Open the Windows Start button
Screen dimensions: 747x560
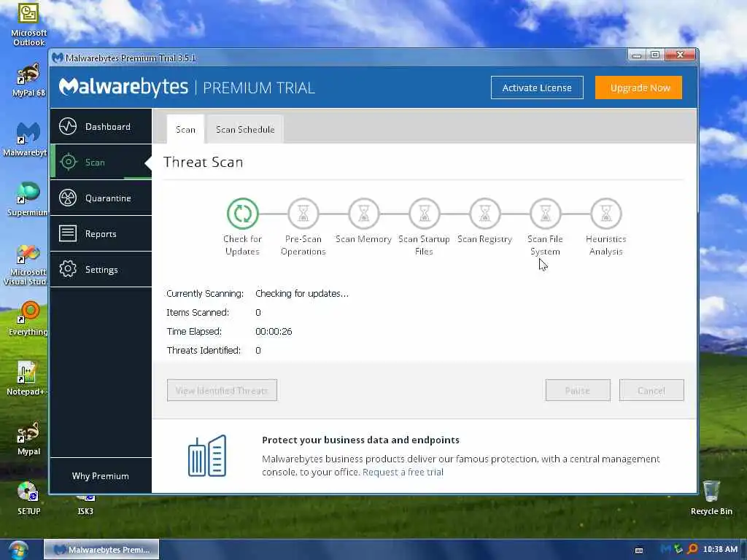(x=18, y=550)
